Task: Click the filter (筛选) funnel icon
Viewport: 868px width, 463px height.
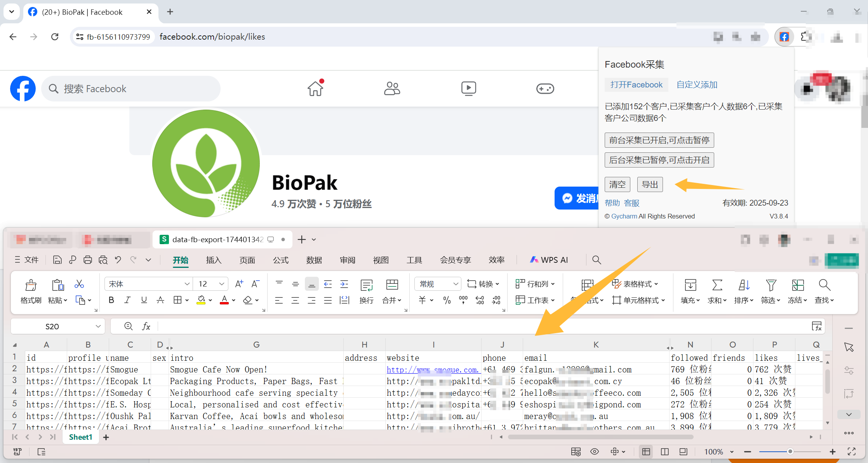Action: [x=771, y=286]
